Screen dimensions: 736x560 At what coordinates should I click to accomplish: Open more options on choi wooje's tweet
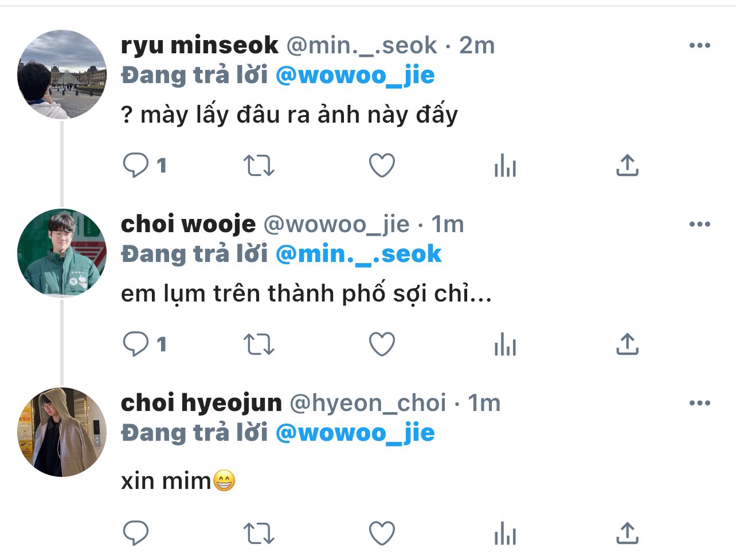point(700,224)
